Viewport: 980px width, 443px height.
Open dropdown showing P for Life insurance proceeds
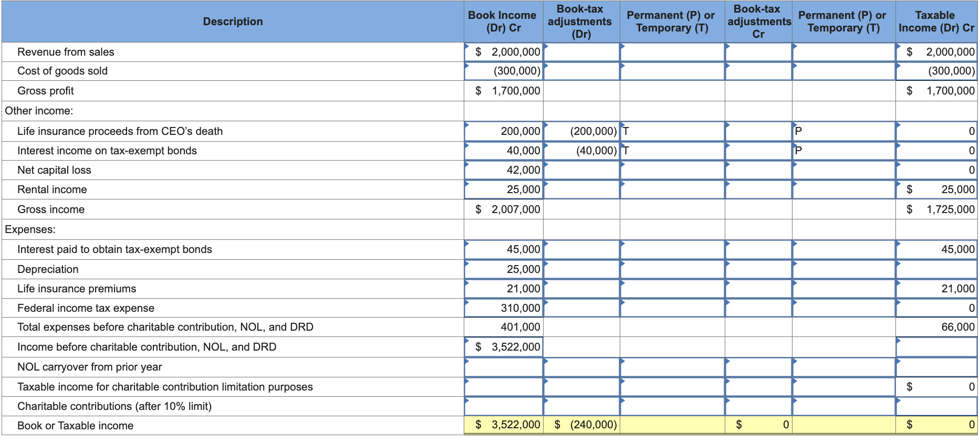click(x=844, y=131)
